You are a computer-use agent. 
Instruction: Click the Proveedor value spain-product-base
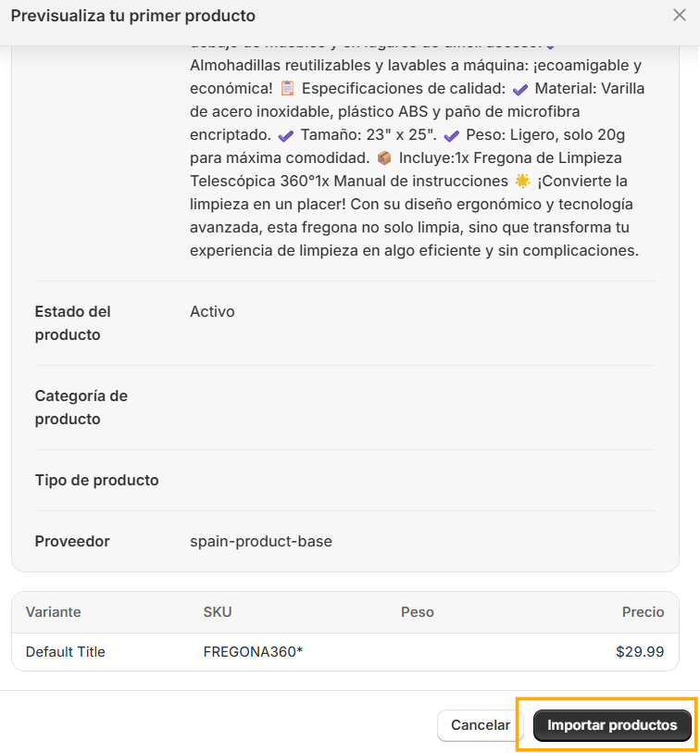261,541
